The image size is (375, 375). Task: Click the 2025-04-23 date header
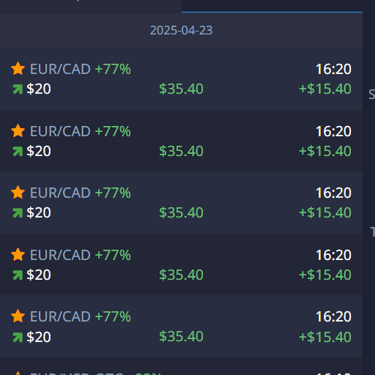coord(181,30)
